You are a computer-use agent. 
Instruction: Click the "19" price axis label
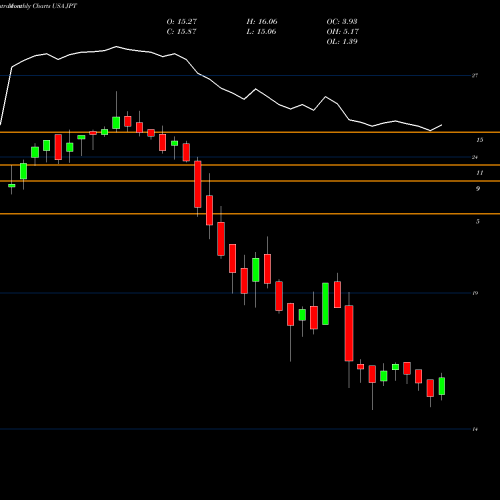tap(475, 293)
